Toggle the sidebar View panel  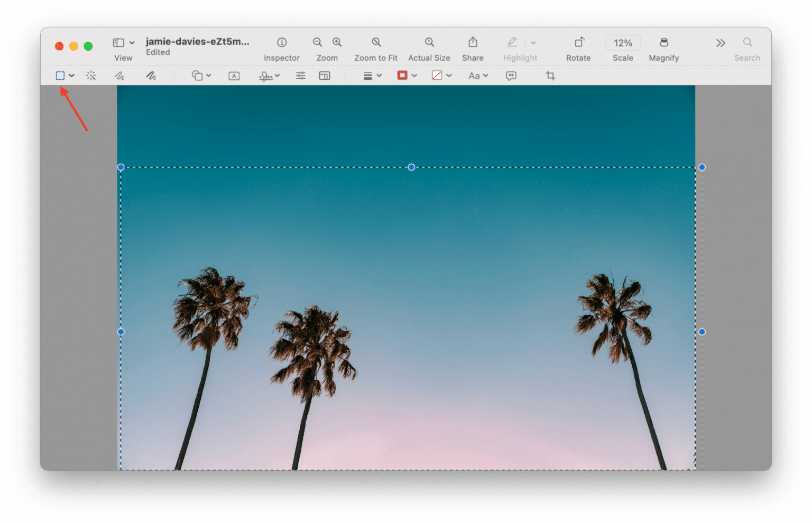point(119,42)
